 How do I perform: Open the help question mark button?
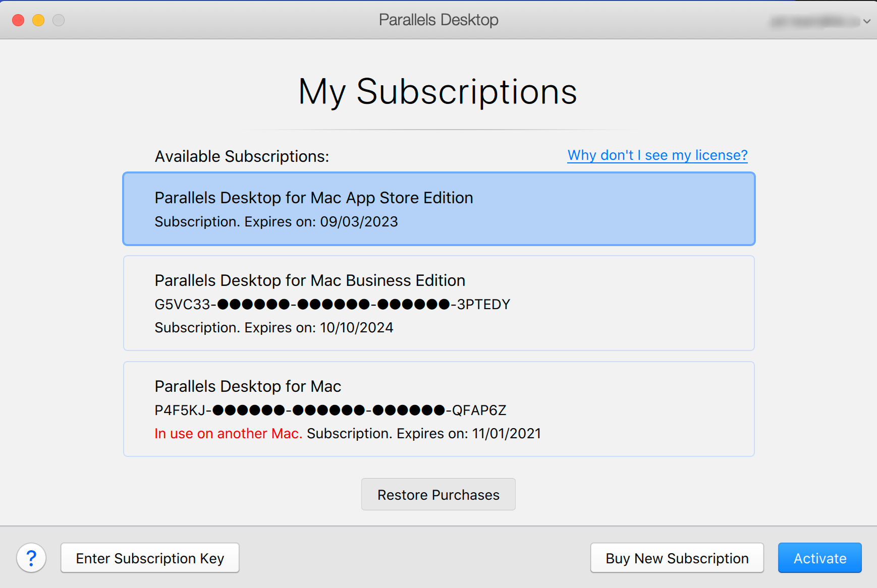[31, 558]
